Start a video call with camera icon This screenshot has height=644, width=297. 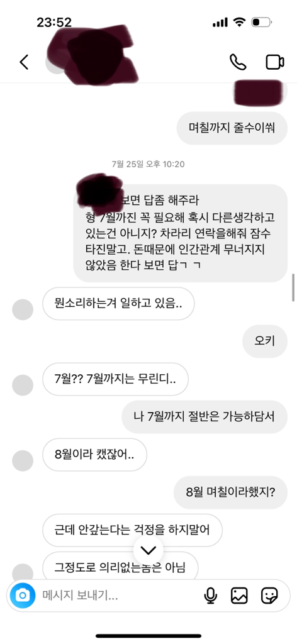point(275,62)
